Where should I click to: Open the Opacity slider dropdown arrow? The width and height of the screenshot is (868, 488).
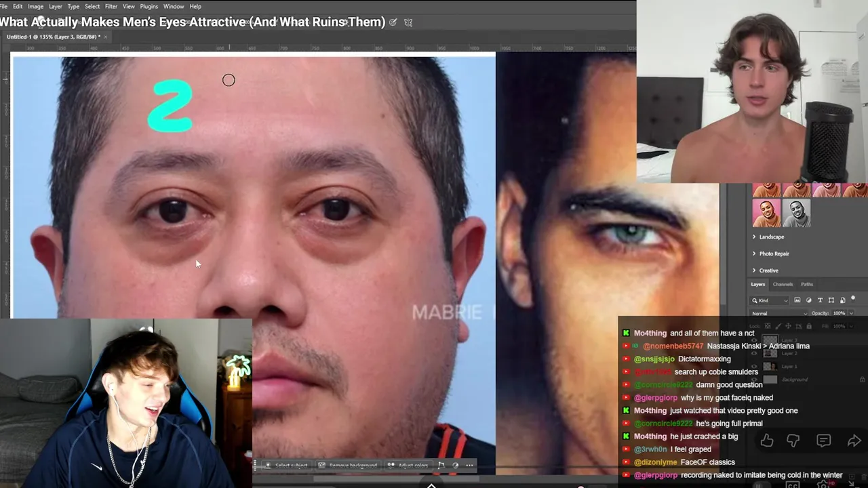850,313
